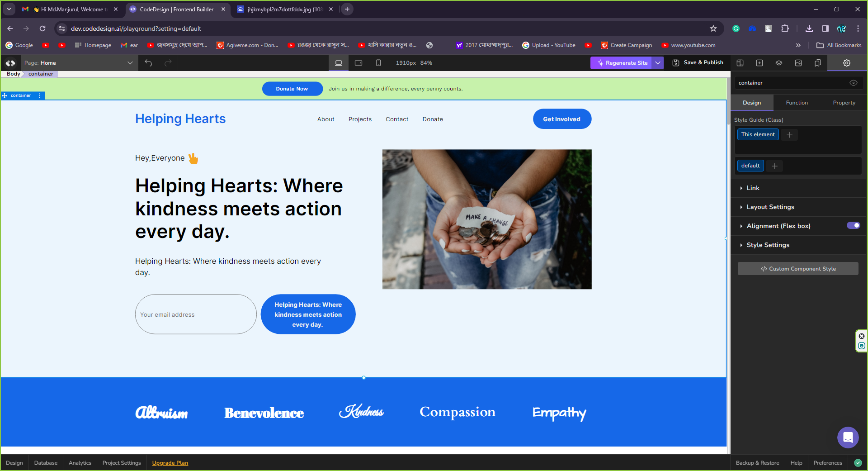Switch to the Design tab in the side panel
The image size is (868, 471).
tap(752, 103)
